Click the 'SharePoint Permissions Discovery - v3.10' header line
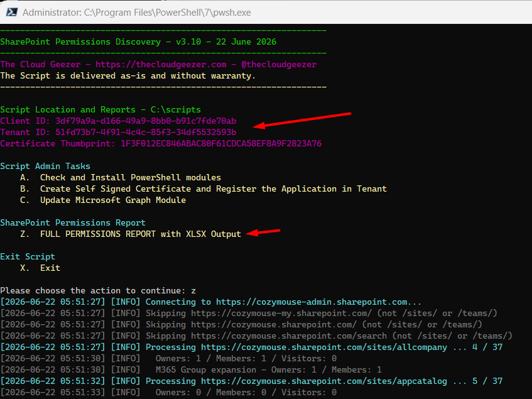 pos(138,41)
